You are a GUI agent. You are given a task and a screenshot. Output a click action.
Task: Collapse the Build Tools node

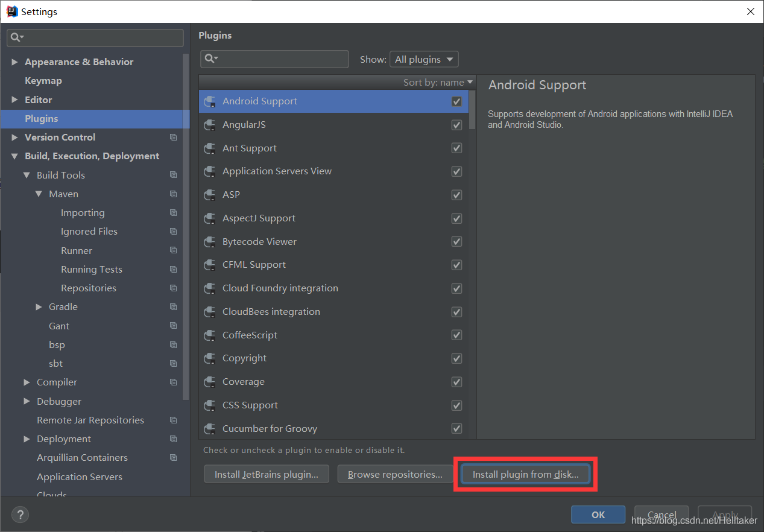click(27, 175)
